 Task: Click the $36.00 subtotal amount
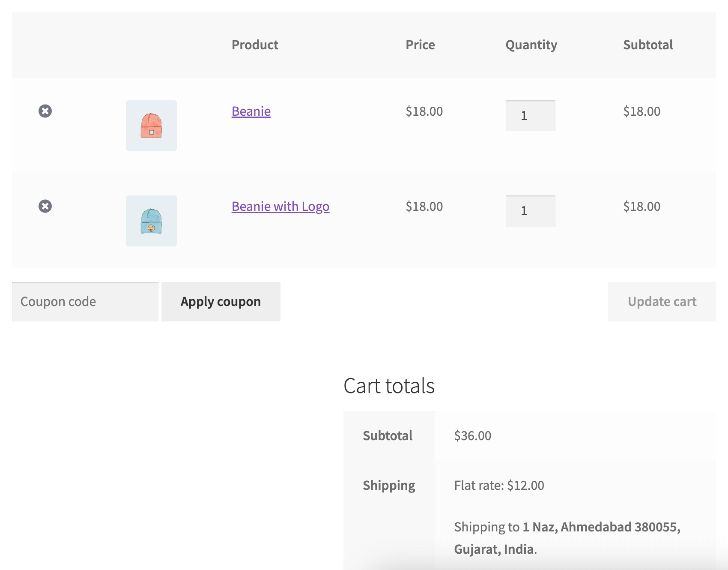click(x=472, y=435)
